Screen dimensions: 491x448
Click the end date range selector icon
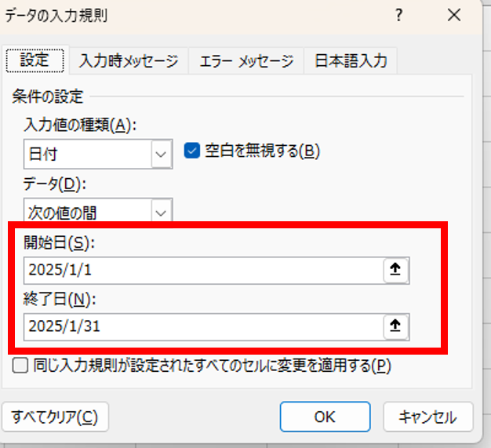pos(396,326)
